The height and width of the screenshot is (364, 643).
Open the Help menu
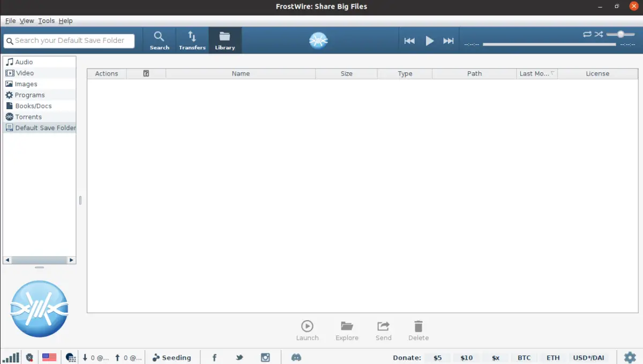tap(65, 21)
